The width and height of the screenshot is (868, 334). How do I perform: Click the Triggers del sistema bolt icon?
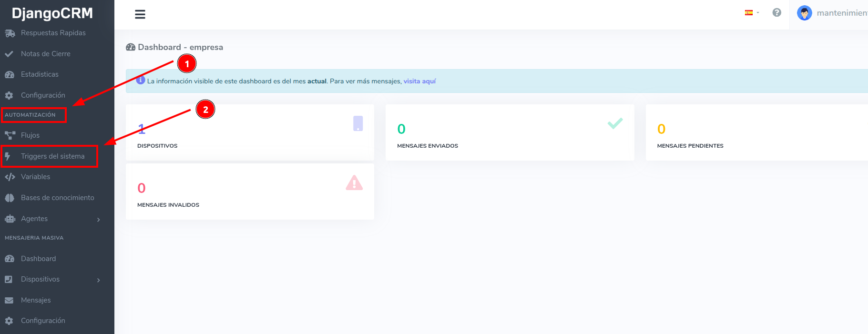coord(8,156)
